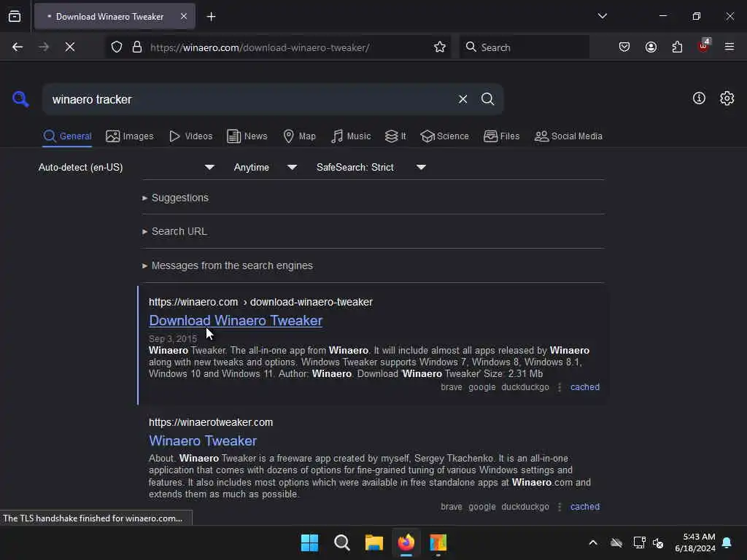Open tracking protection shield icon
Viewport: 747px width, 560px height.
116,47
